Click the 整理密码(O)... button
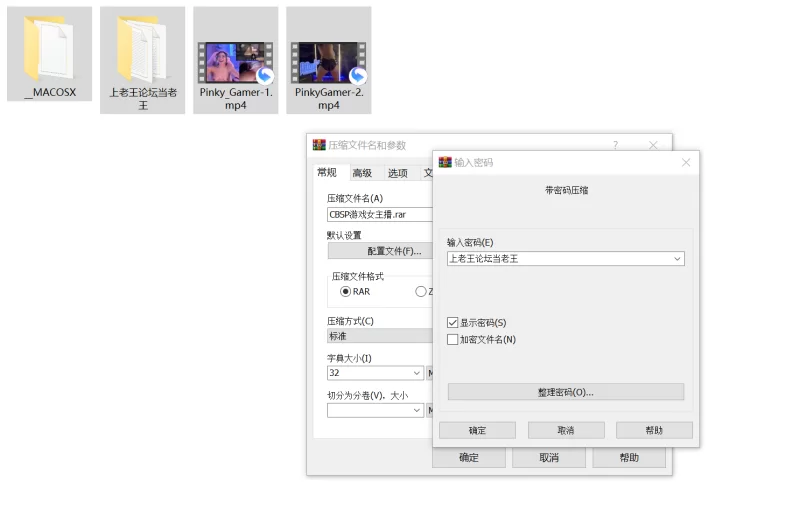The width and height of the screenshot is (800, 509). pos(565,392)
